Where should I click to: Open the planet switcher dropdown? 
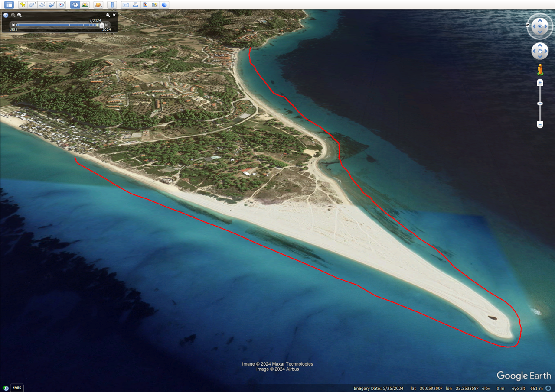tap(98, 5)
